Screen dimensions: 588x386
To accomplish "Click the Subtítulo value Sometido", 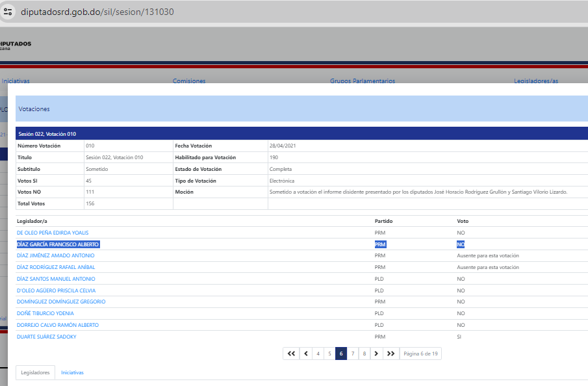I will [97, 169].
